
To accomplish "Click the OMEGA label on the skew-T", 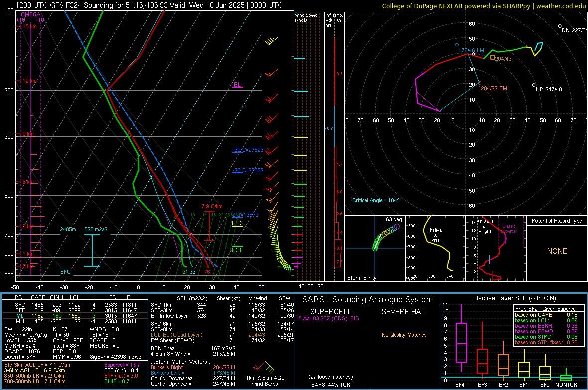I will [x=30, y=14].
